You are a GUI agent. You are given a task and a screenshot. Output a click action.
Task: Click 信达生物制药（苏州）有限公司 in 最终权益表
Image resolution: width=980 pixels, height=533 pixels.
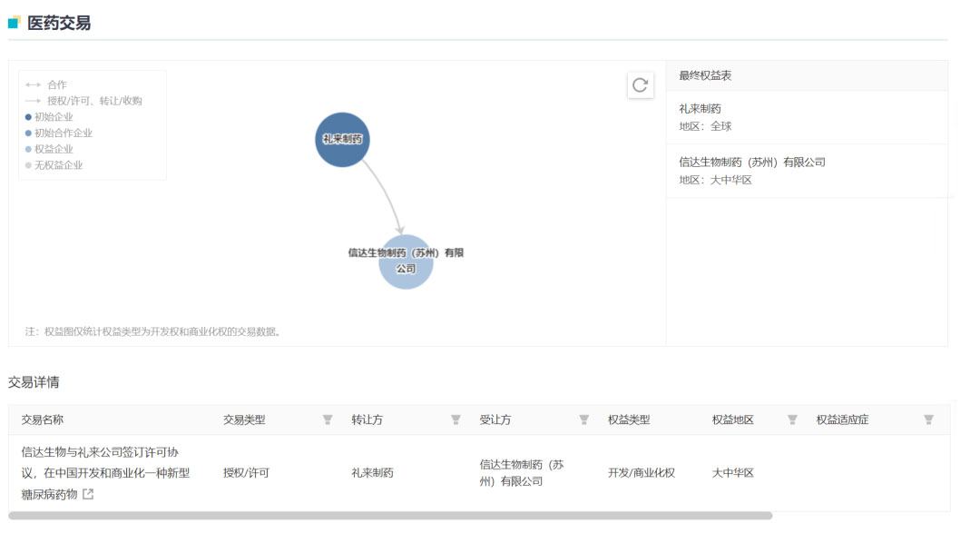751,163
